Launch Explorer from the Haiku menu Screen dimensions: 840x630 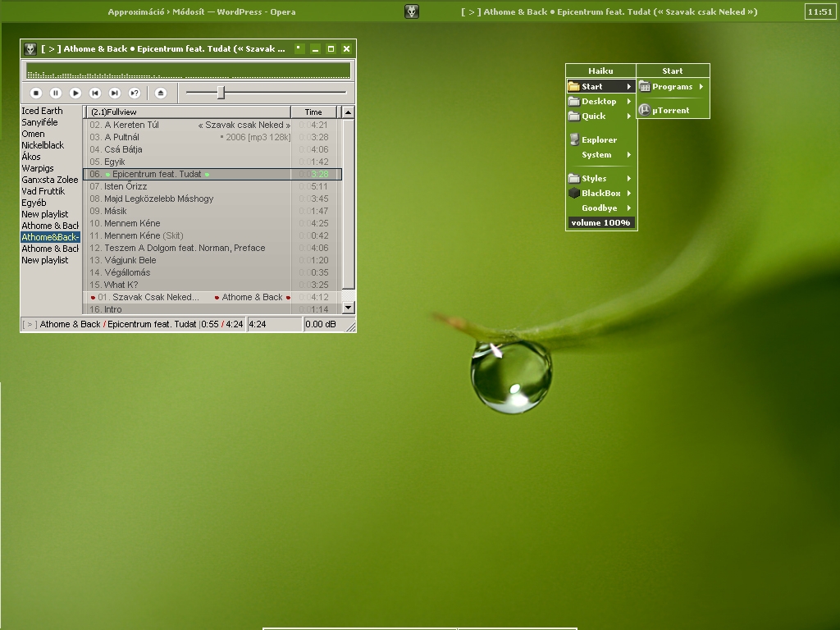pos(601,139)
